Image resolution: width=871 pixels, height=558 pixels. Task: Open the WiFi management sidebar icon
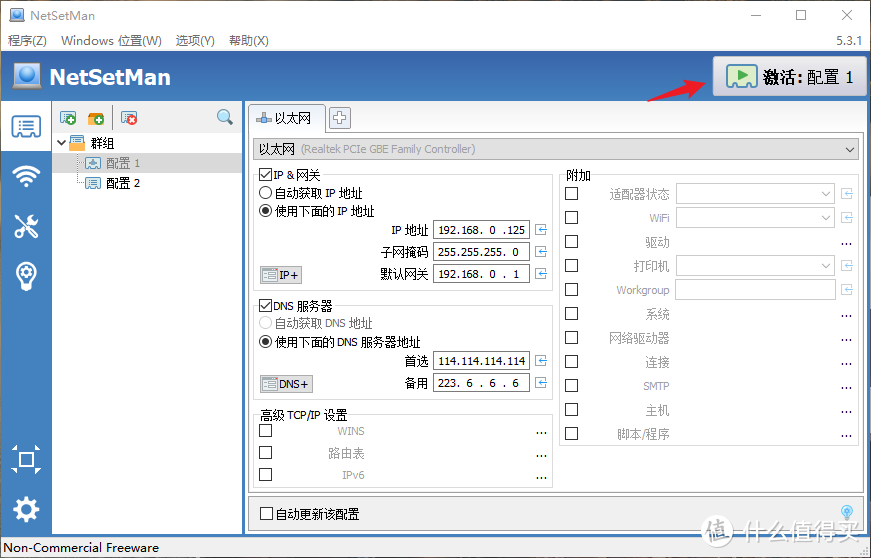click(x=26, y=177)
